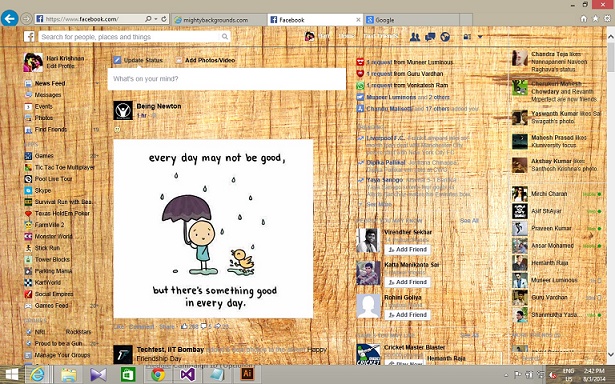Click See All next to People You May Know
Viewport: 615px width, 384px height.
(x=469, y=221)
